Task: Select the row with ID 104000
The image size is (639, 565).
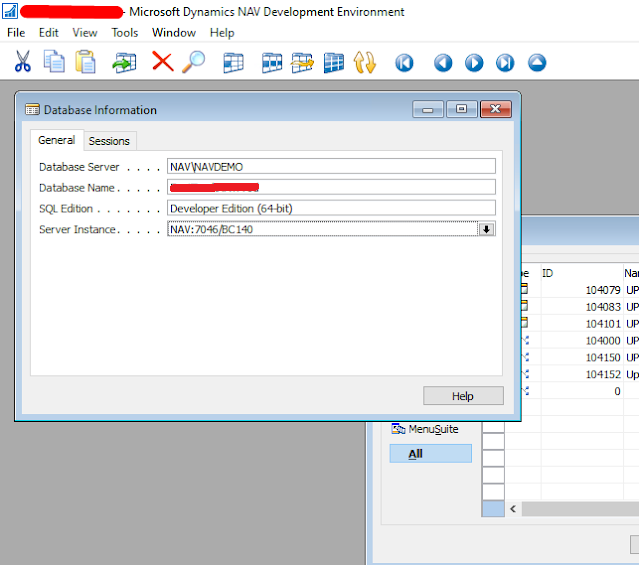Action: [x=580, y=340]
